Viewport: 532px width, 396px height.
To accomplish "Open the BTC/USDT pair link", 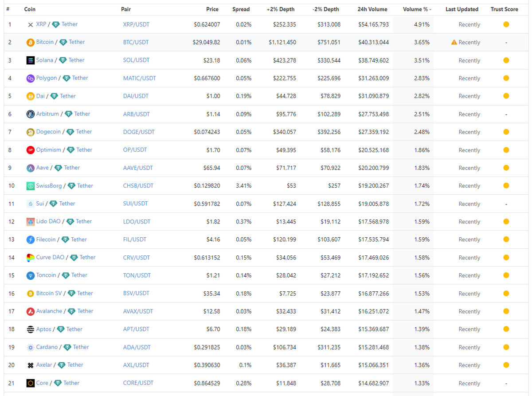I will pyautogui.click(x=136, y=42).
